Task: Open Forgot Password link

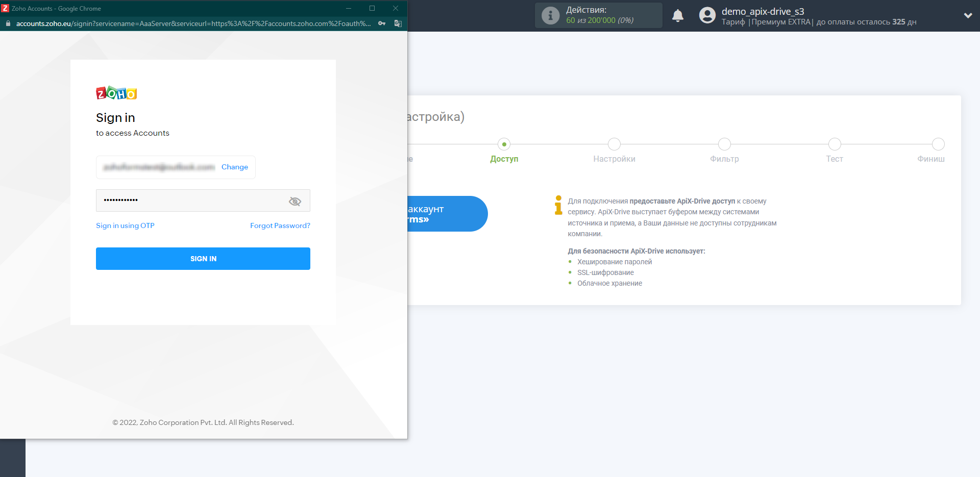Action: click(280, 225)
